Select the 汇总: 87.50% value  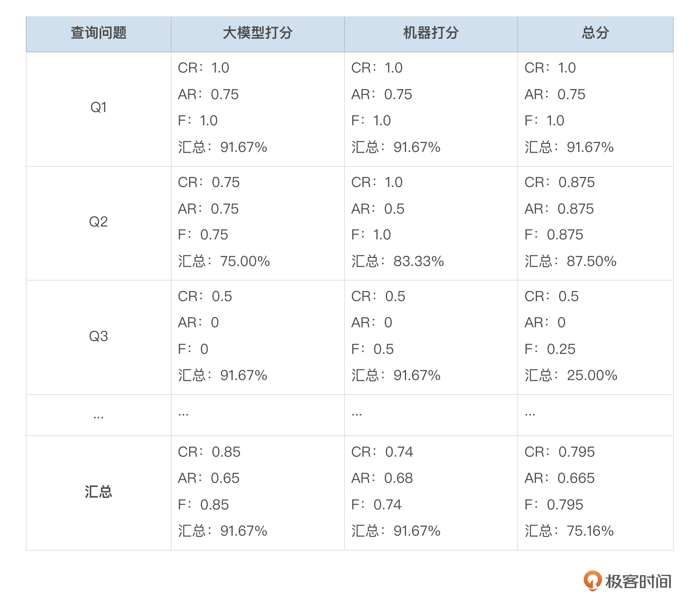571,261
